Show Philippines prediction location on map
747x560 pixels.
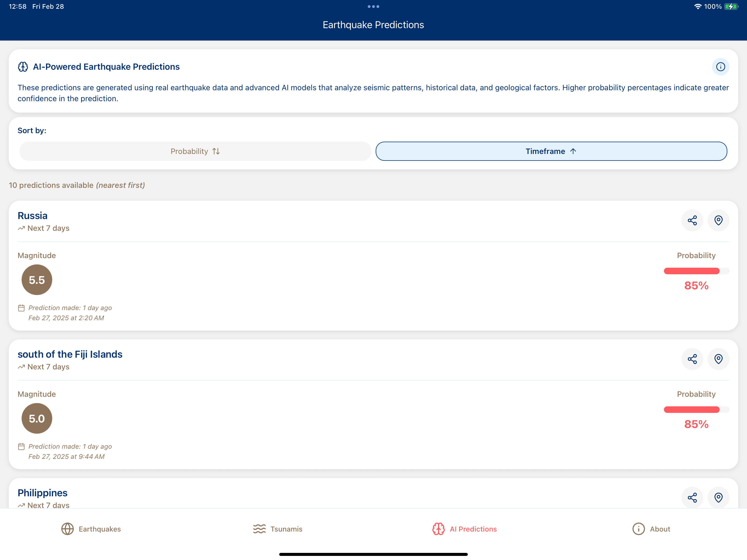tap(718, 497)
